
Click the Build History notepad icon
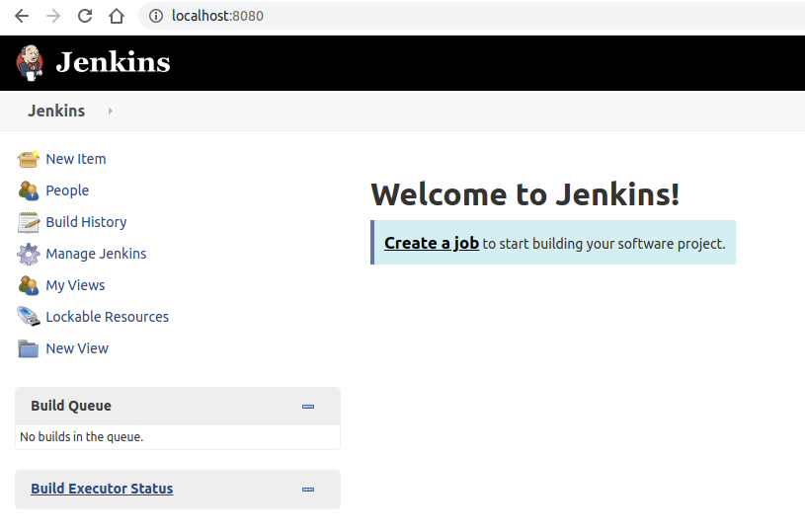(29, 222)
